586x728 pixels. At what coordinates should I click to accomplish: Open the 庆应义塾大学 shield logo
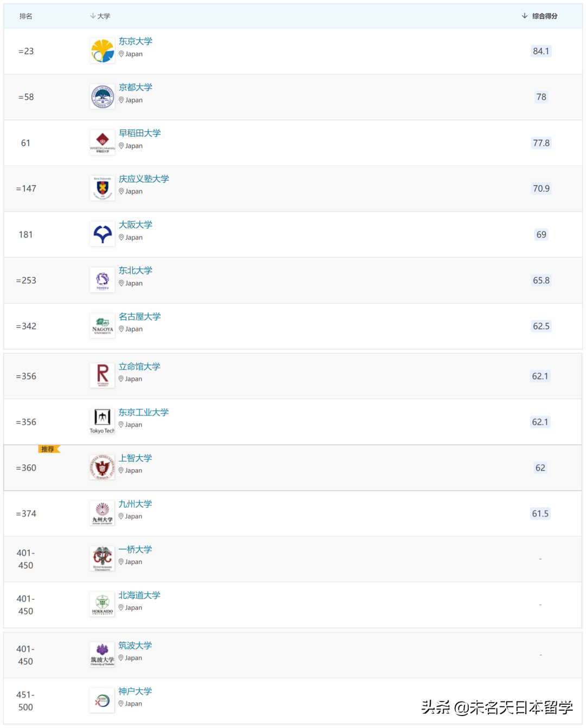point(102,188)
